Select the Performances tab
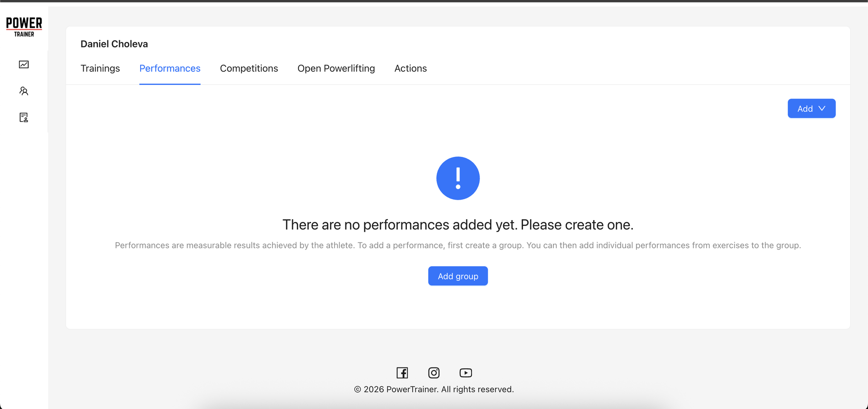 coord(170,68)
